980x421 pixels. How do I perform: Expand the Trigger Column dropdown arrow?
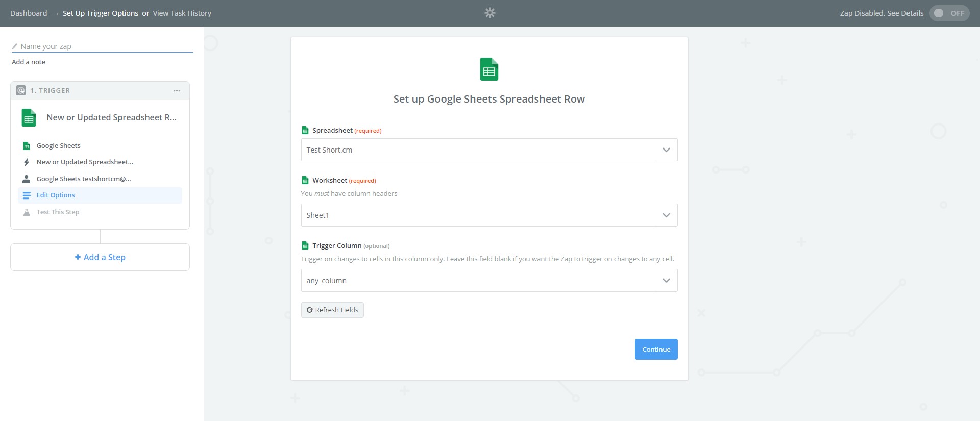click(666, 281)
